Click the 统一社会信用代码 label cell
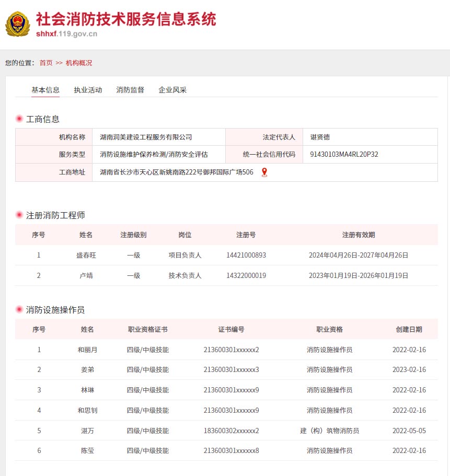450x476 pixels. (264, 155)
